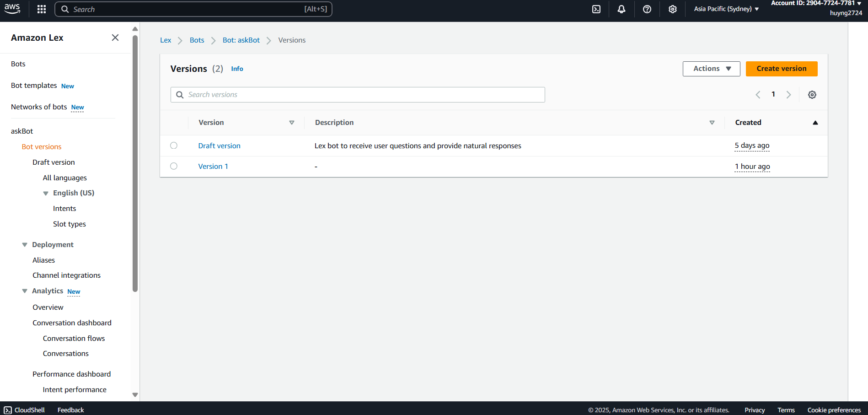Go to Bot: askBot breadcrumb
Viewport: 868px width, 415px height.
tap(241, 40)
